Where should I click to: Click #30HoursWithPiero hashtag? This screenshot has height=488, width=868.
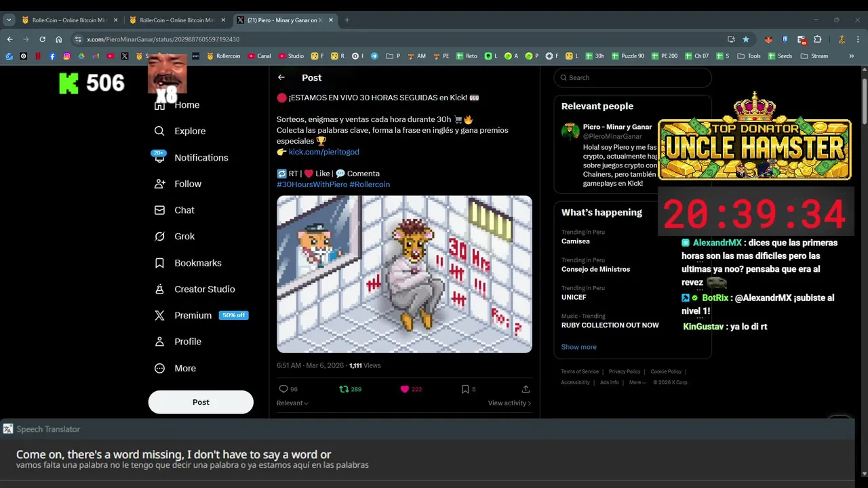tap(312, 184)
